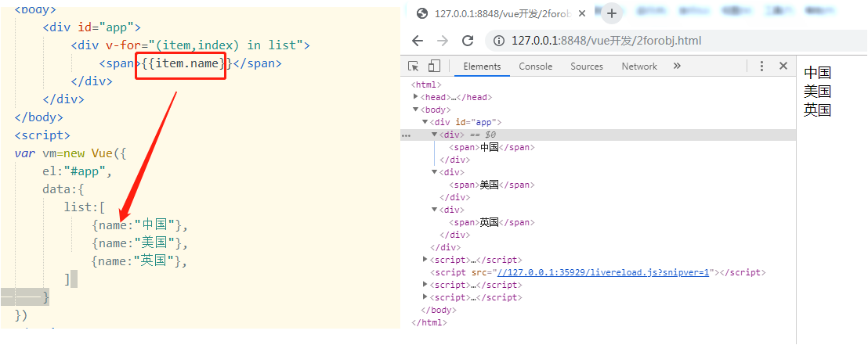Click {name:"美国"} line in code editor
The height and width of the screenshot is (345, 868).
coord(140,243)
